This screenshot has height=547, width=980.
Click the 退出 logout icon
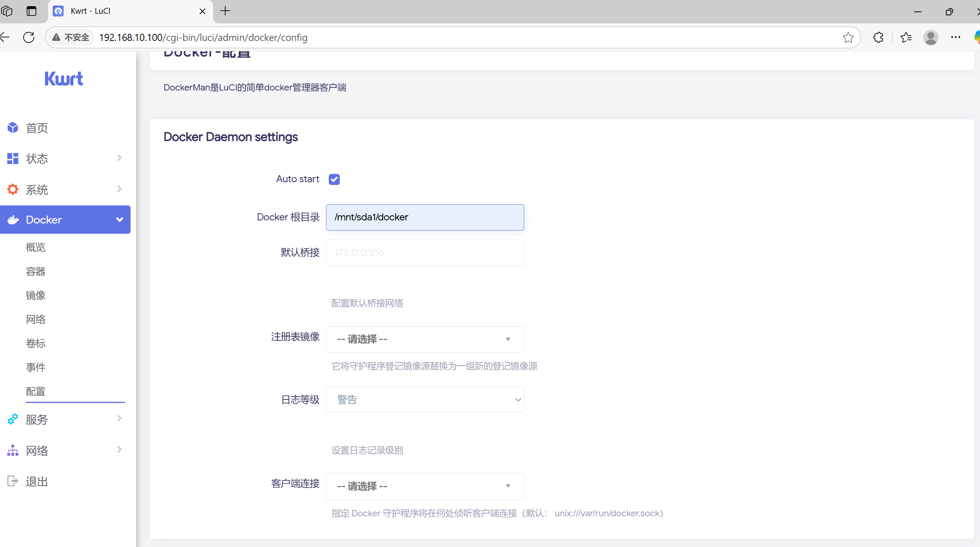[12, 481]
